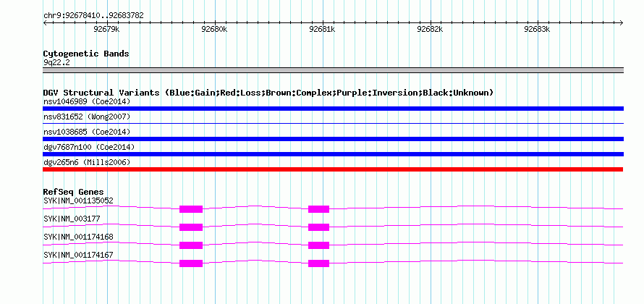Open variant dgv7687n100 (Coe2014) label

coord(89,147)
